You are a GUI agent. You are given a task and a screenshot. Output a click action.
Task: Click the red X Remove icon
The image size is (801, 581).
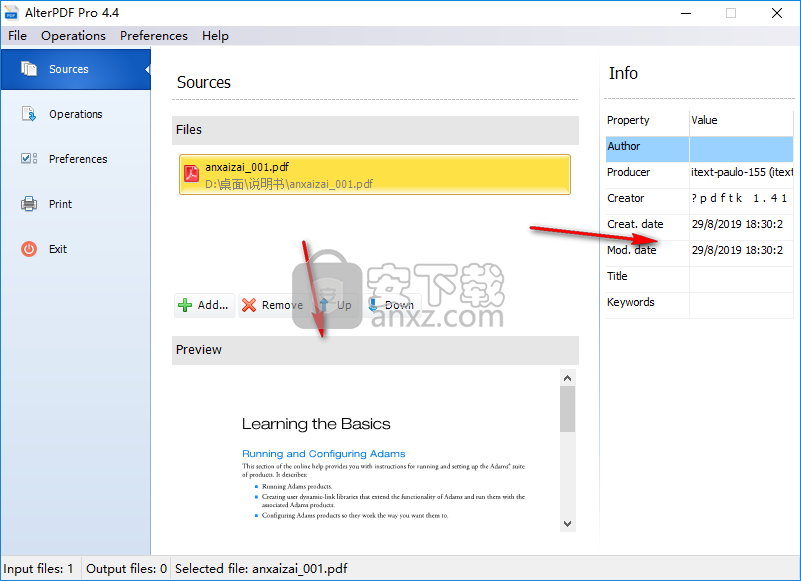point(249,305)
